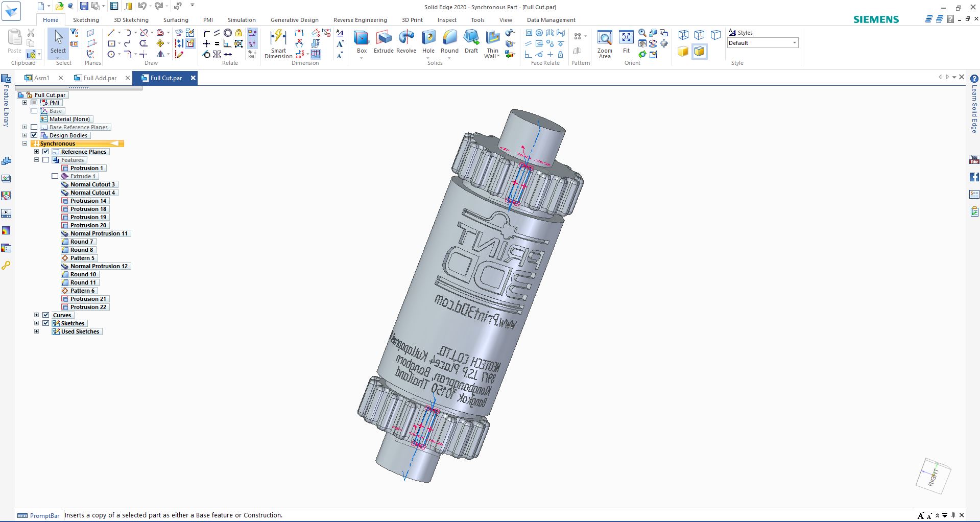Screen dimensions: 980x522
Task: Expand the PMI tree node
Action: coord(25,103)
